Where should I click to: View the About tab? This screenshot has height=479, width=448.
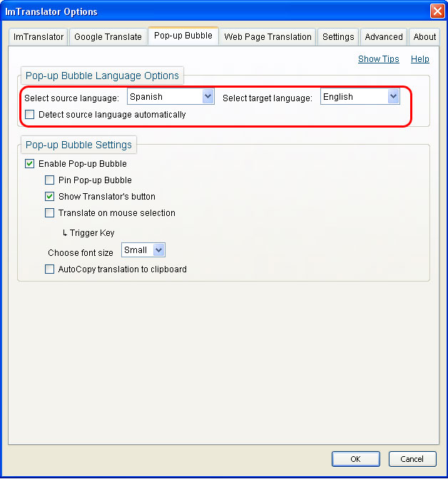[x=424, y=37]
